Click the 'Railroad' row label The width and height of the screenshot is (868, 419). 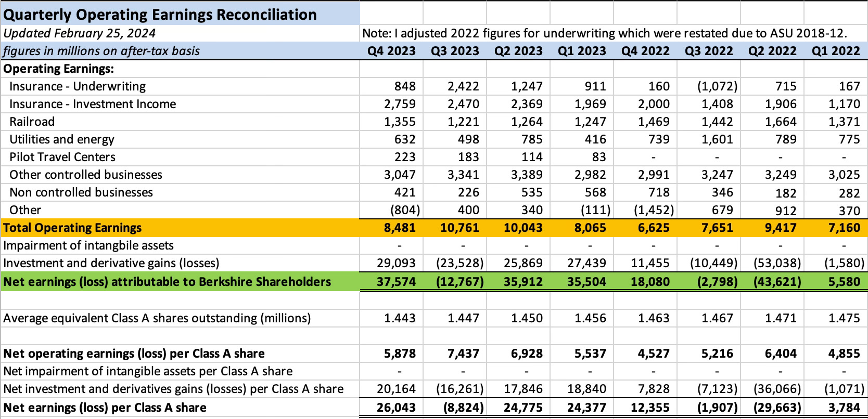tap(32, 122)
